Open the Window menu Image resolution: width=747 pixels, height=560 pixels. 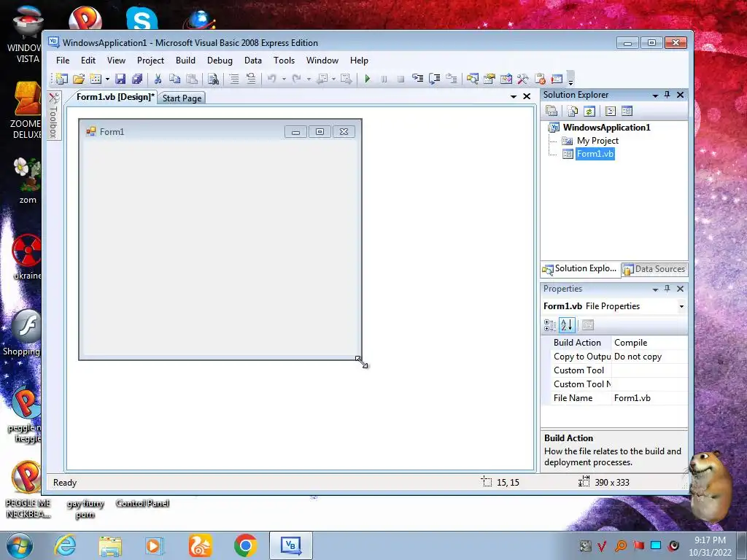pos(322,61)
